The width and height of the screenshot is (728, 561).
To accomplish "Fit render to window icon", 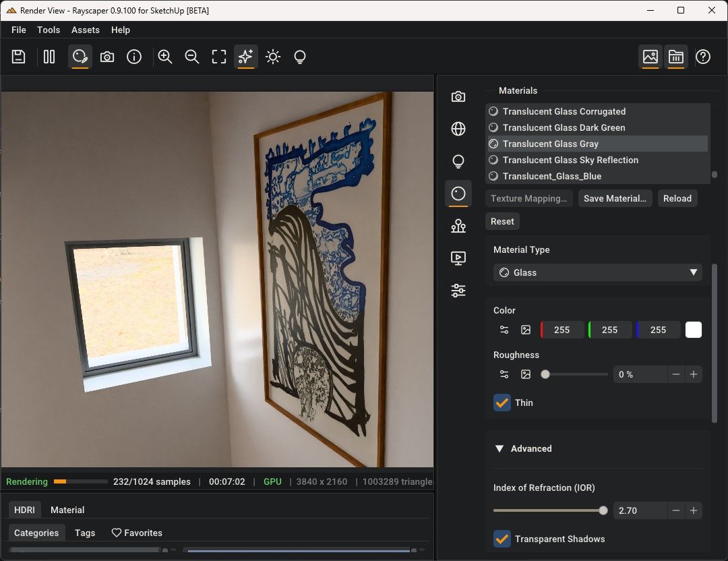I will tap(218, 57).
